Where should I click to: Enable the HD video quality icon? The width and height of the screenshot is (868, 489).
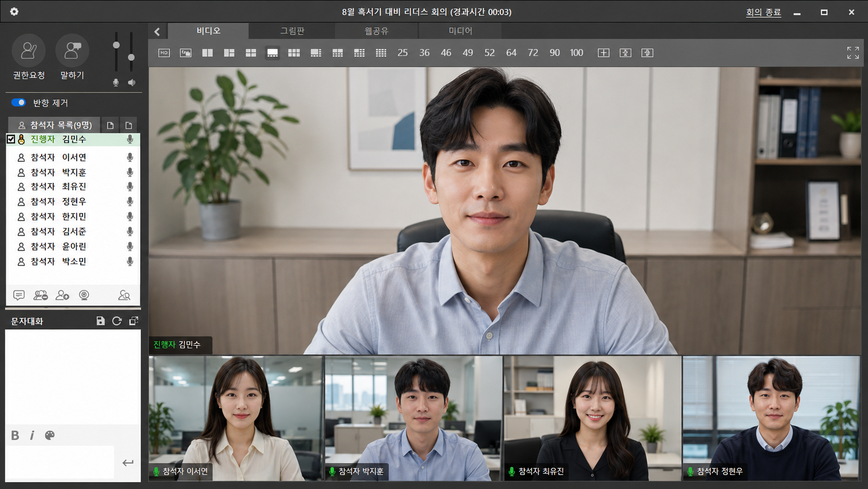point(164,53)
